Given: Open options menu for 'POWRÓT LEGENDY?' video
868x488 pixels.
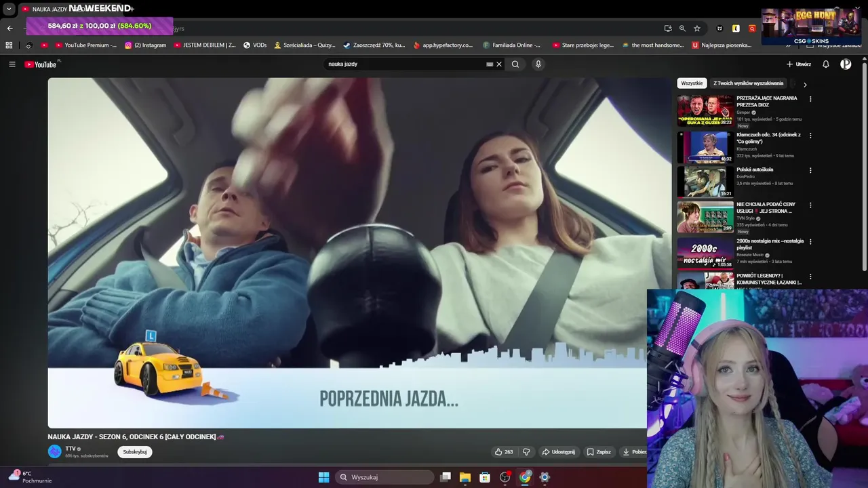Looking at the screenshot, I should click(x=810, y=277).
